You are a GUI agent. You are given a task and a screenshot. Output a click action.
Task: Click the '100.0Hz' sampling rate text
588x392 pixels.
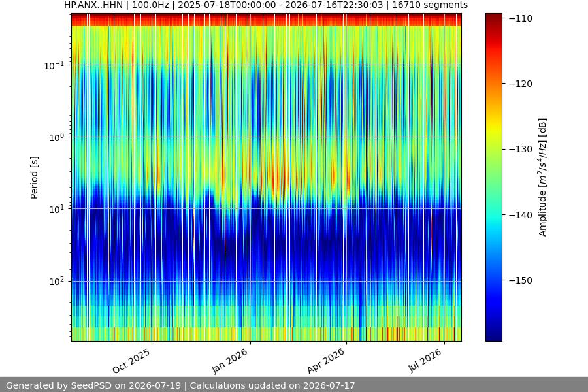(x=151, y=5)
